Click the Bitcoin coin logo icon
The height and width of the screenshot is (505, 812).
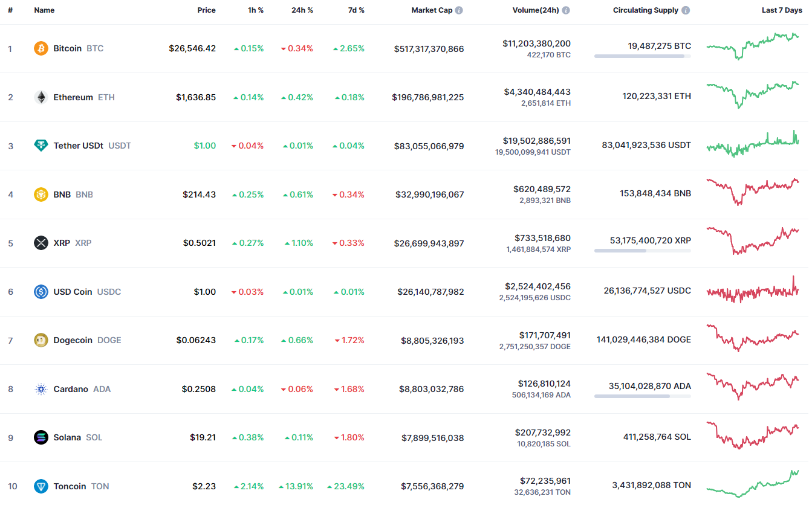click(41, 48)
